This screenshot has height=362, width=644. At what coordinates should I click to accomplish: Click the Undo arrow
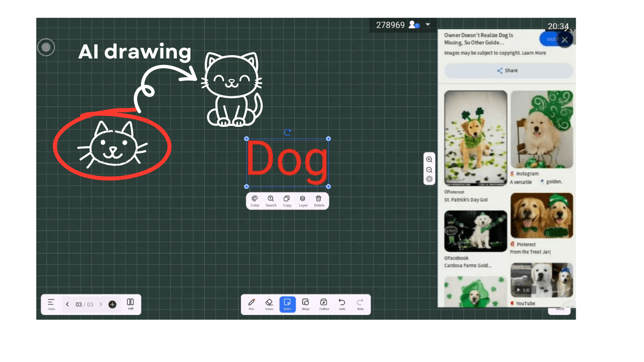[342, 304]
